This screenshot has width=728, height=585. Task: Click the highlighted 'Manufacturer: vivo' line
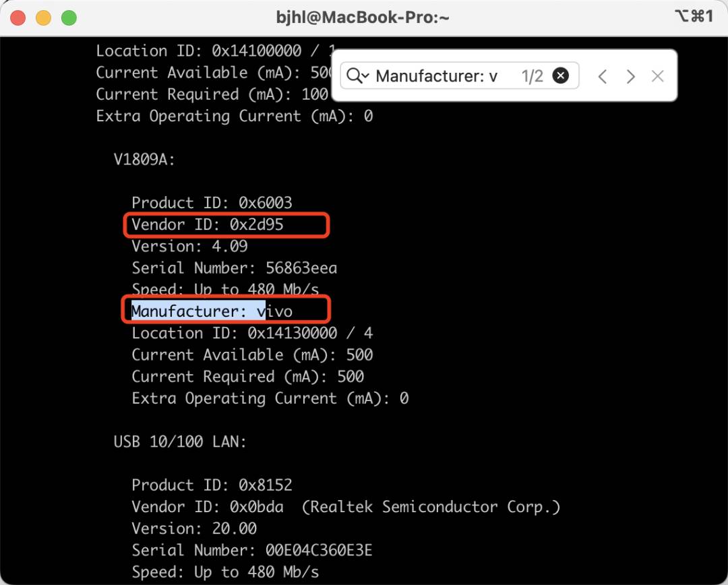pos(212,311)
